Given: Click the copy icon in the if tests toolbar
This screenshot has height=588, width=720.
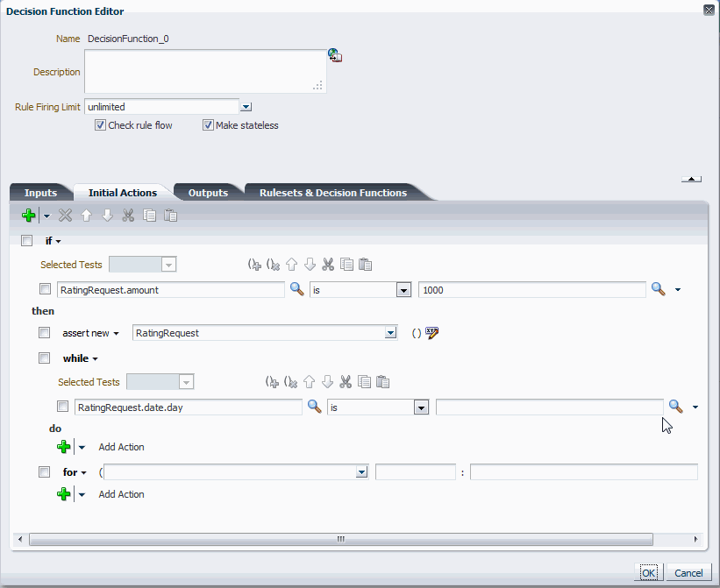Looking at the screenshot, I should coord(346,265).
